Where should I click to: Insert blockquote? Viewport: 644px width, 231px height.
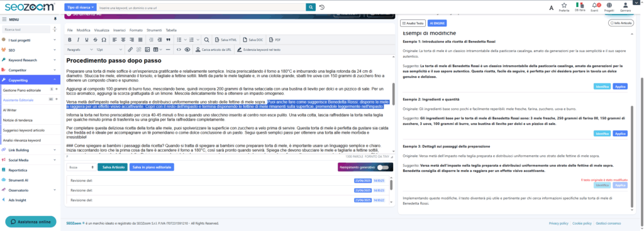[x=168, y=40]
